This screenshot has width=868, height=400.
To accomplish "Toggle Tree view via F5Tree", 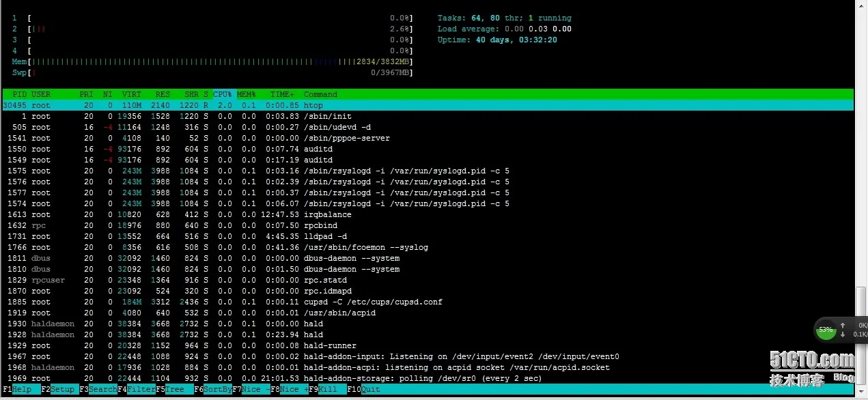I will point(171,389).
